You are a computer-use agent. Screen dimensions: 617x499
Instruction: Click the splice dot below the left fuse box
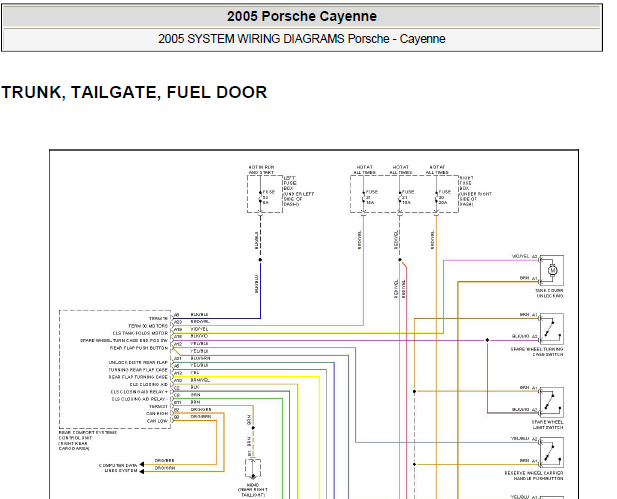click(x=260, y=260)
